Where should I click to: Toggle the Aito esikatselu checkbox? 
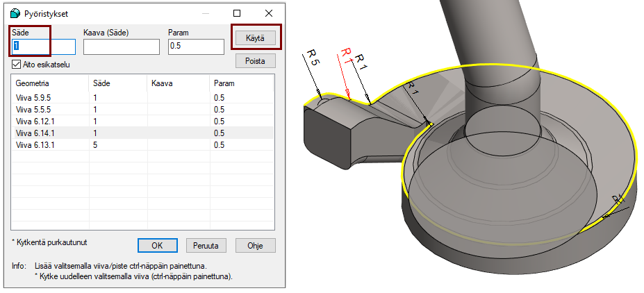coord(17,65)
